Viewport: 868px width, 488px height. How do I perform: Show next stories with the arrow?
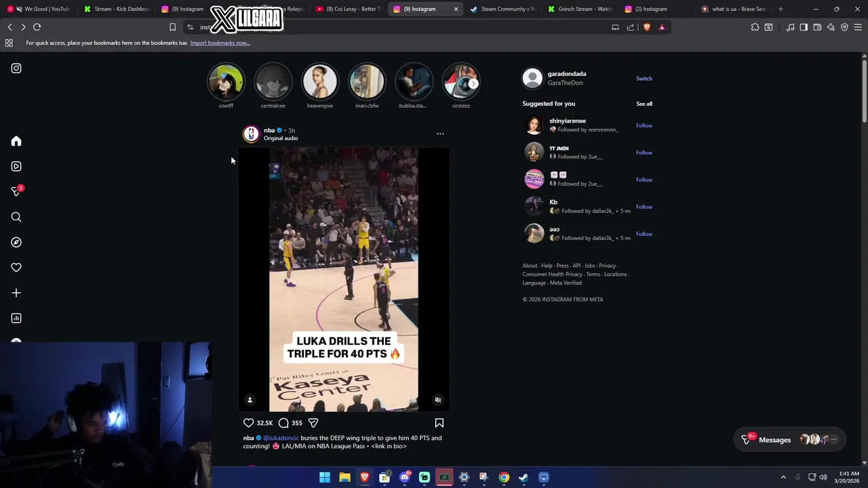pyautogui.click(x=473, y=83)
